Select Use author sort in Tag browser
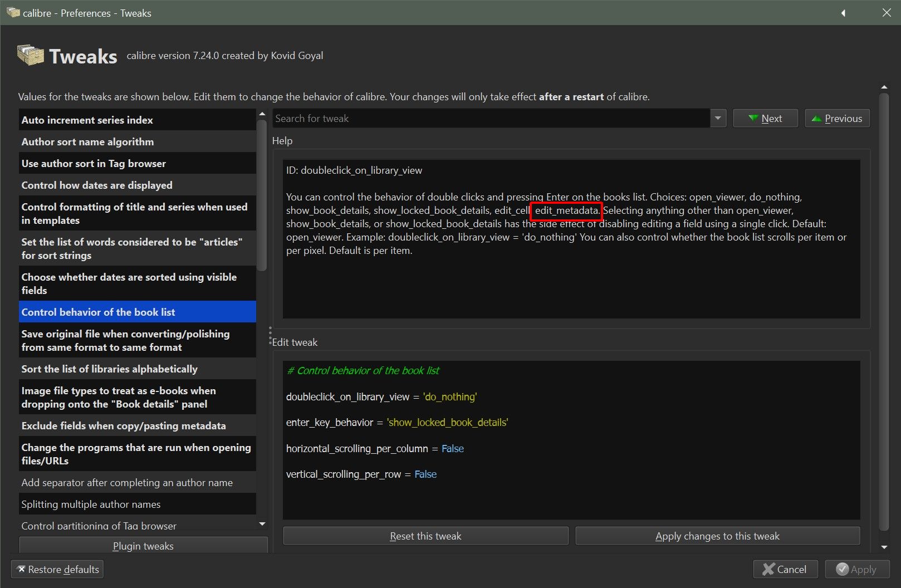901x588 pixels. [x=138, y=163]
